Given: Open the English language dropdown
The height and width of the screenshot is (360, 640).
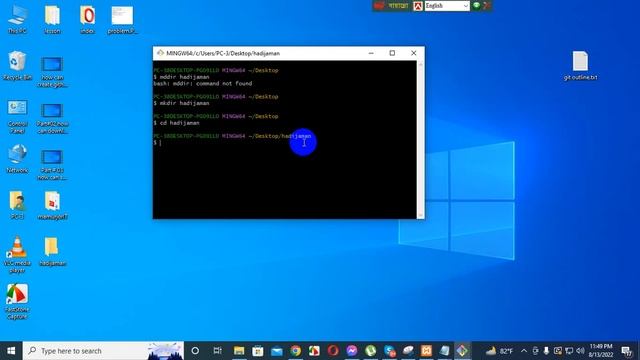Looking at the screenshot, I should (x=447, y=6).
